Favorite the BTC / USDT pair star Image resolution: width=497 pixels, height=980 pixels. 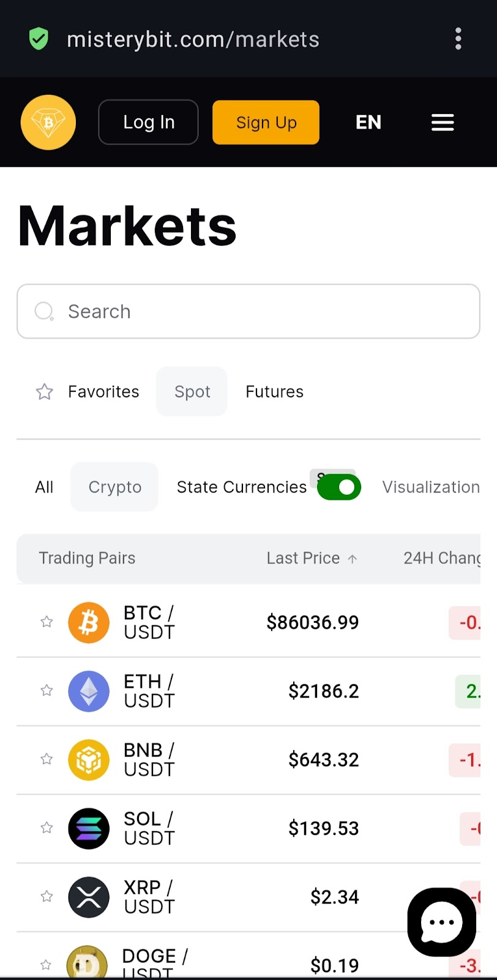(x=47, y=622)
